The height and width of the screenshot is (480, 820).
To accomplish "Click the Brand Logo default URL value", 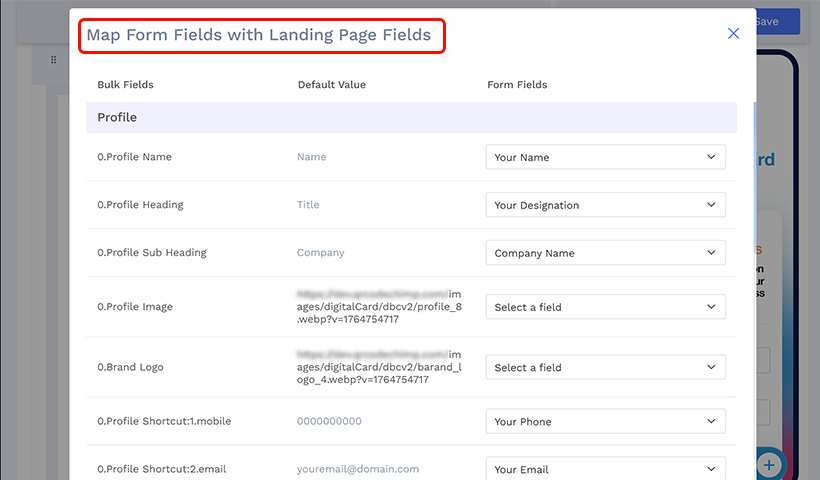I will tap(380, 367).
